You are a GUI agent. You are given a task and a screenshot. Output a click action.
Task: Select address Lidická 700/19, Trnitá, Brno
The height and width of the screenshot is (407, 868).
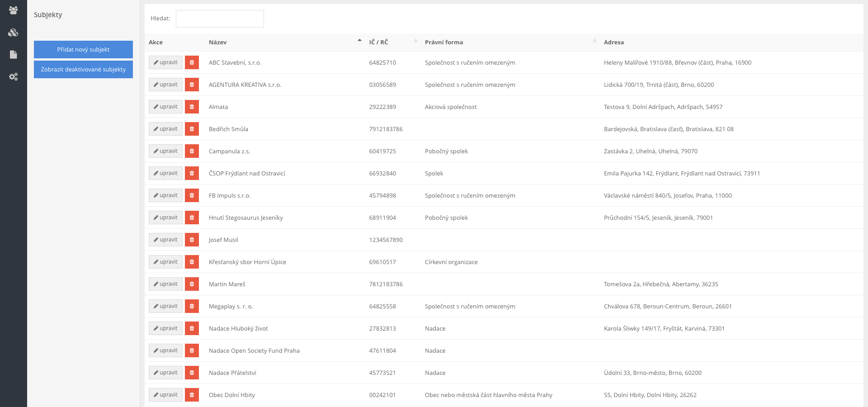pyautogui.click(x=659, y=85)
